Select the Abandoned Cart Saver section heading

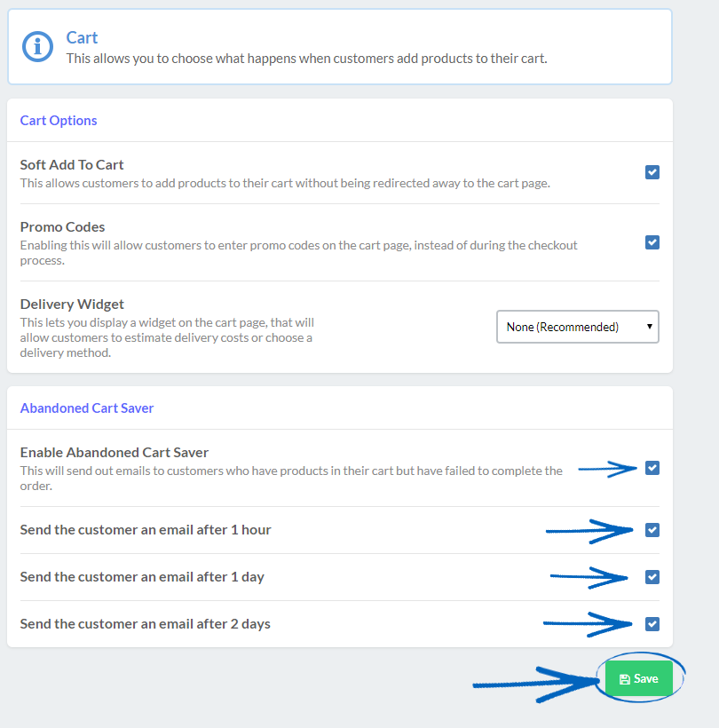tap(86, 408)
